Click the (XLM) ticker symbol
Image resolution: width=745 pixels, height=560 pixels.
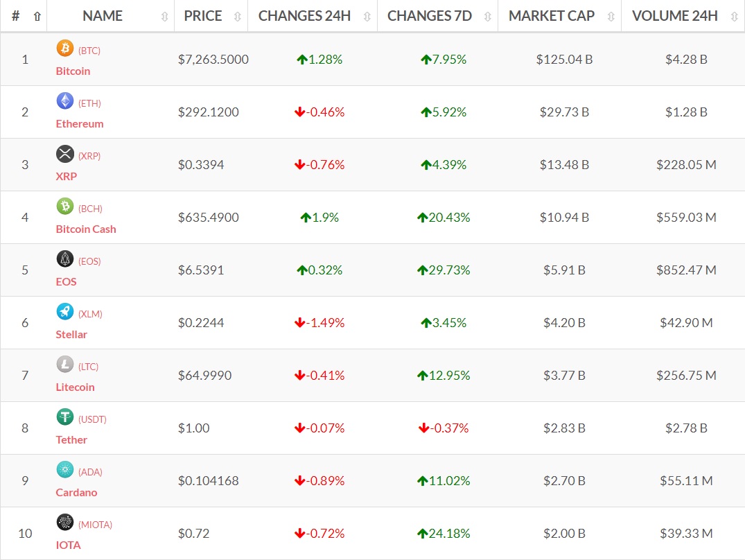tap(90, 315)
